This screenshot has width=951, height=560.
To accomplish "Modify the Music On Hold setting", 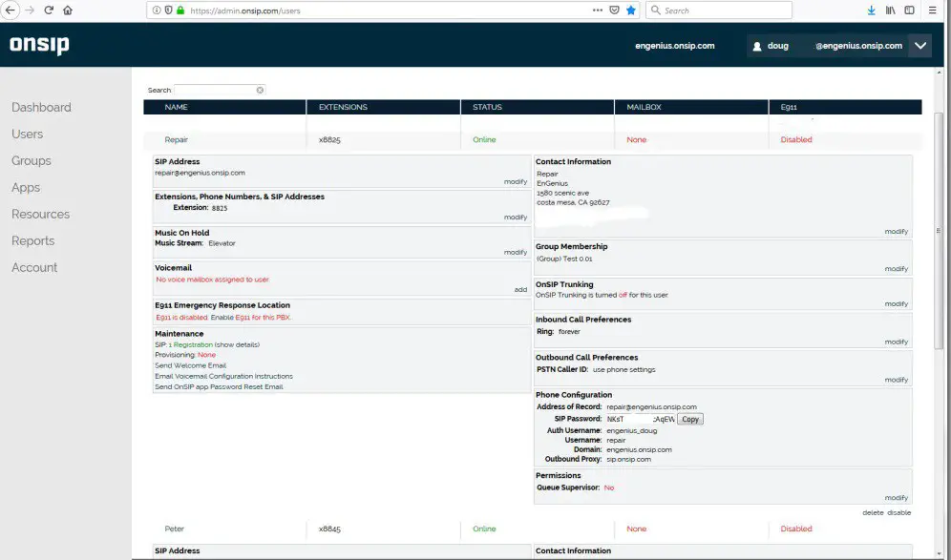I will click(516, 252).
